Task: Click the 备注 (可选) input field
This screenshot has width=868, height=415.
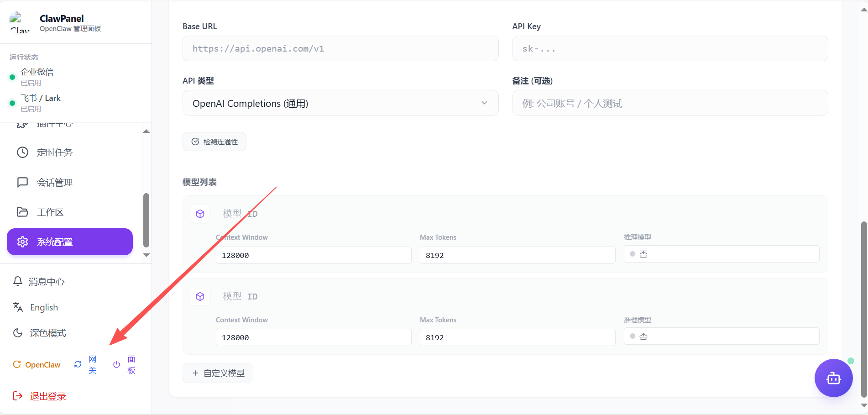Action: (670, 103)
